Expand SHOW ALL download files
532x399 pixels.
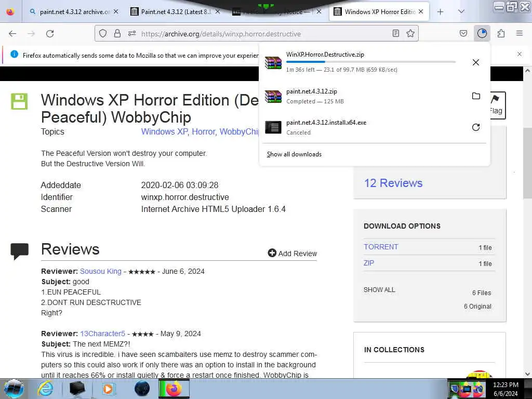coord(379,290)
